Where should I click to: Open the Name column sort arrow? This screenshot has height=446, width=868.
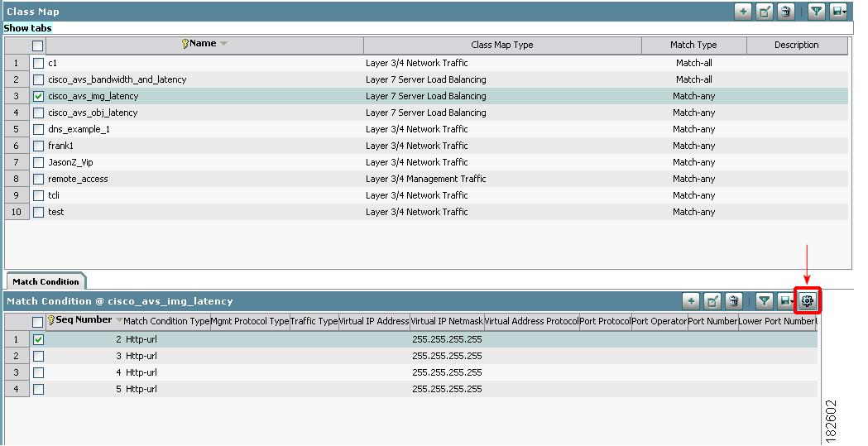pos(223,44)
